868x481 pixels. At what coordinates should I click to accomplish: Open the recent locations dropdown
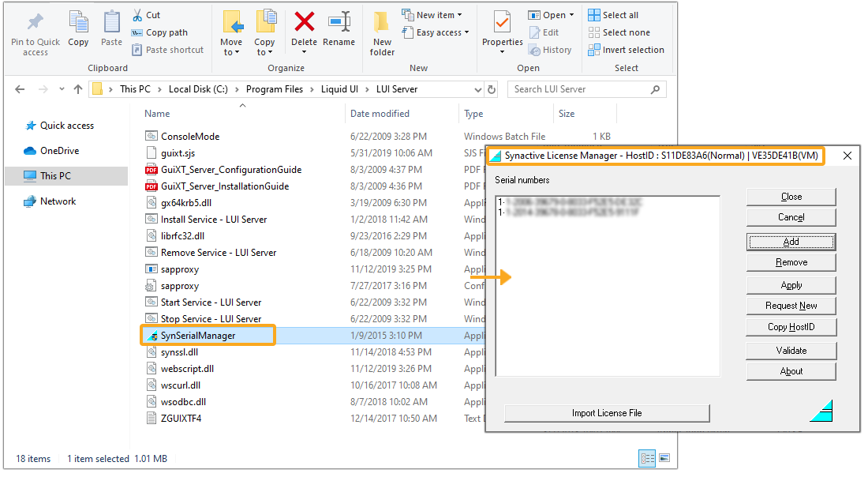(62, 89)
